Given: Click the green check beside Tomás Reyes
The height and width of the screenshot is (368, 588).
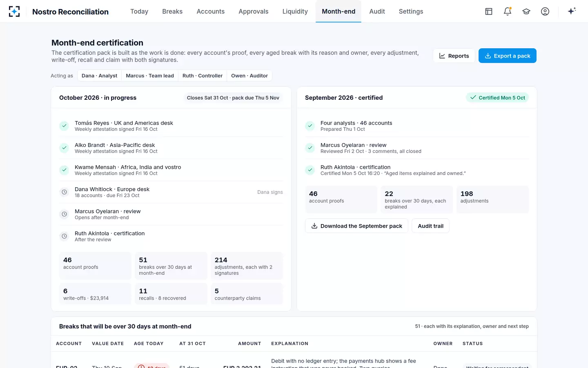Looking at the screenshot, I should click(x=64, y=126).
